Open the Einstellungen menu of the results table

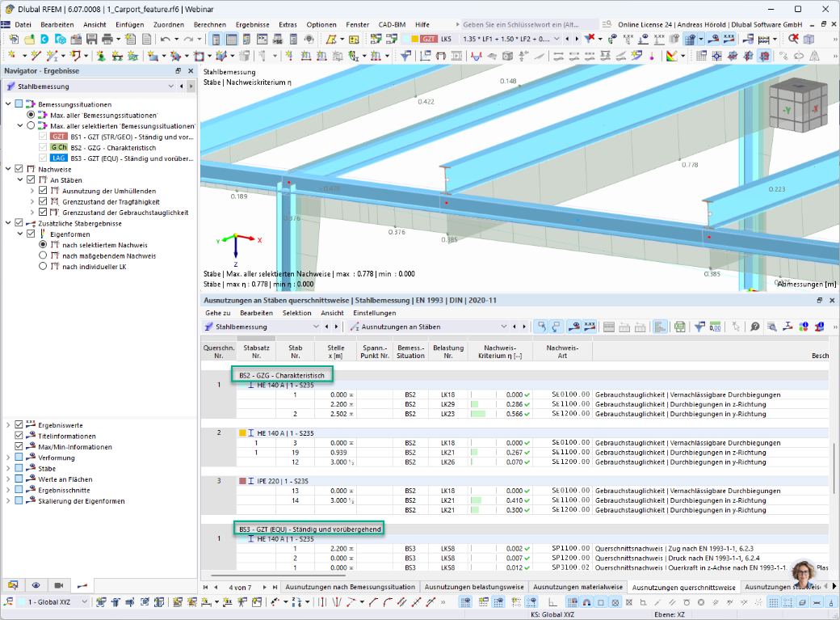pos(375,313)
